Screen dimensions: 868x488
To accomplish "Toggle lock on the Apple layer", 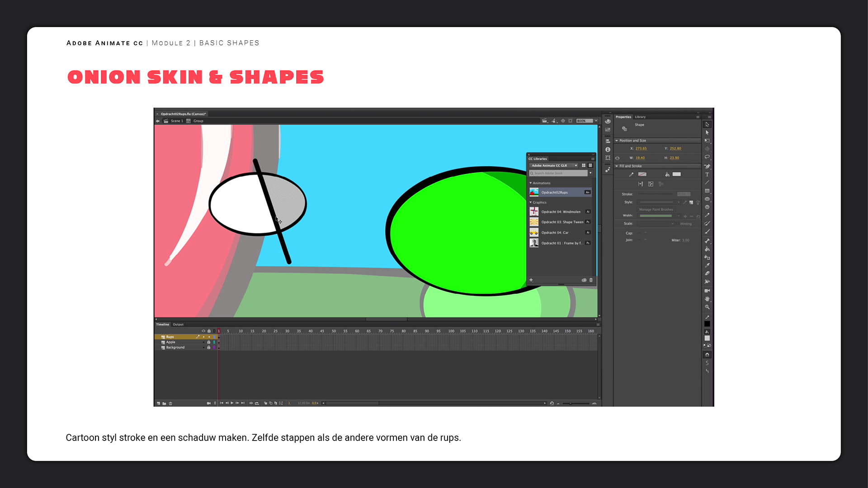I will point(208,342).
